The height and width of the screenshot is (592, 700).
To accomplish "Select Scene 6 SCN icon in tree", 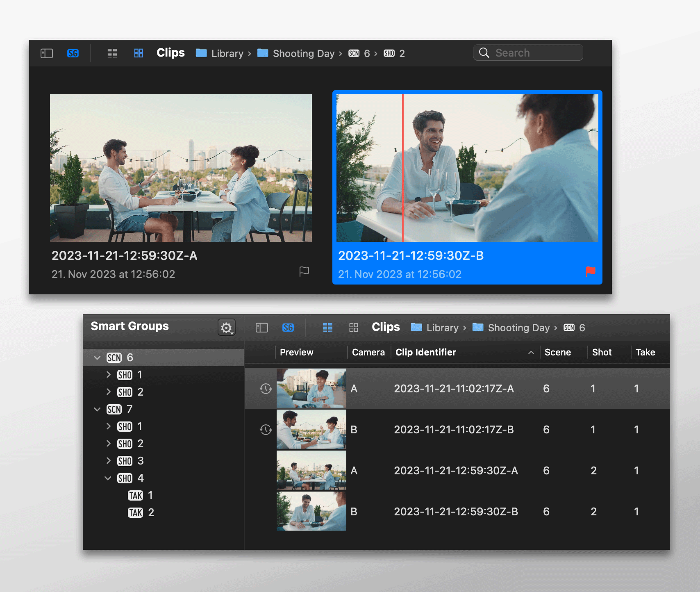I will (114, 357).
